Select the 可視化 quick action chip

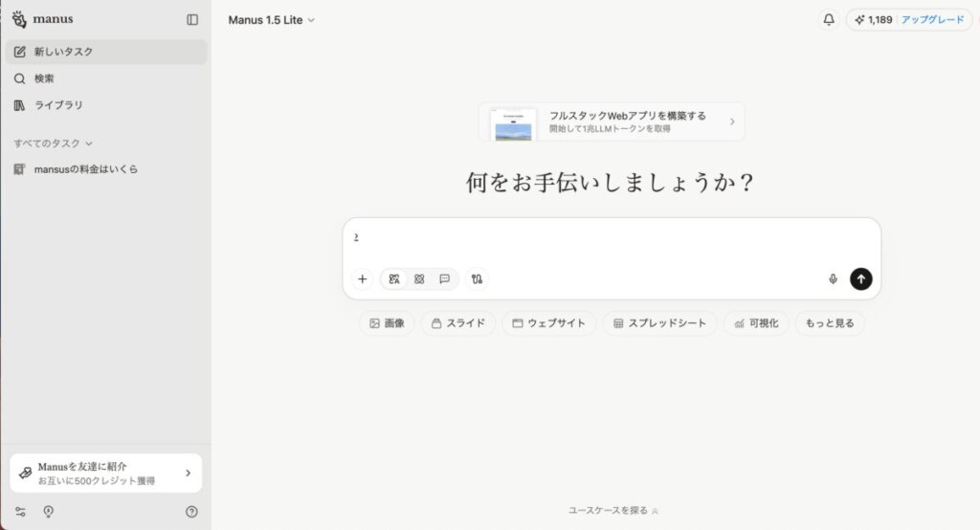(x=756, y=323)
